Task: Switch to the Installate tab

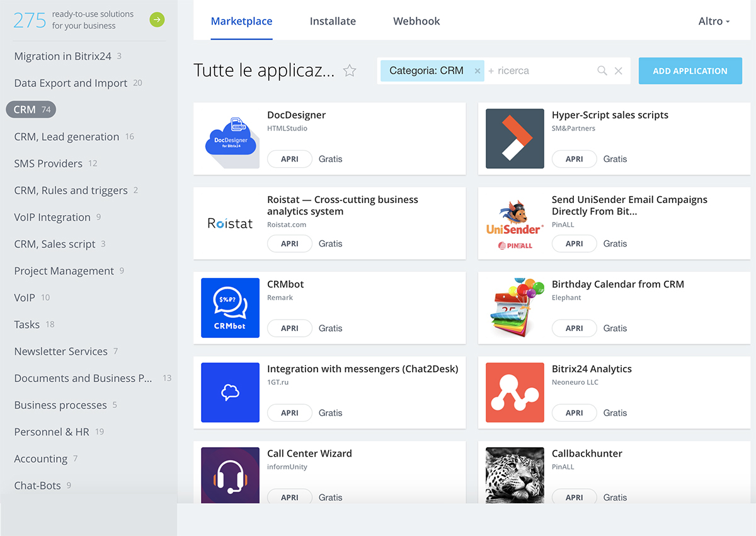Action: click(333, 21)
